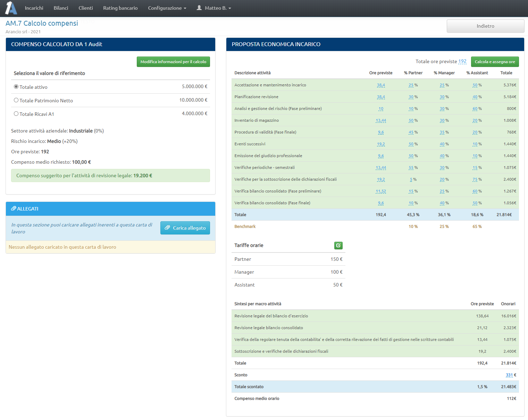
Task: Edit the Totale ore previste value 192
Action: 462,61
